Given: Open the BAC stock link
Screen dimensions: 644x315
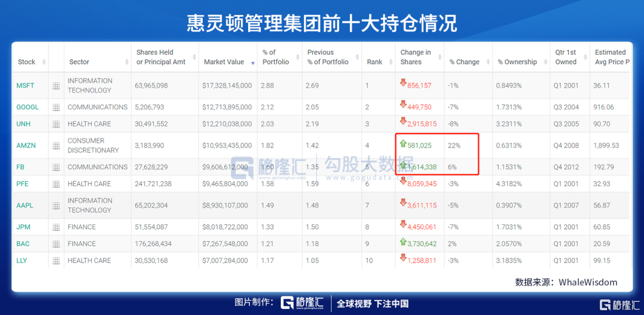Looking at the screenshot, I should tap(23, 244).
